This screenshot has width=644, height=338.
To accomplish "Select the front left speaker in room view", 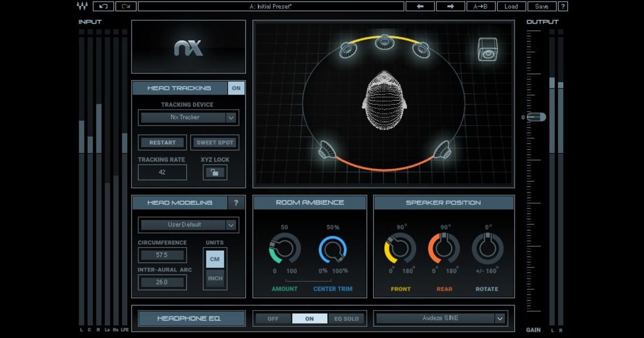I will [349, 50].
